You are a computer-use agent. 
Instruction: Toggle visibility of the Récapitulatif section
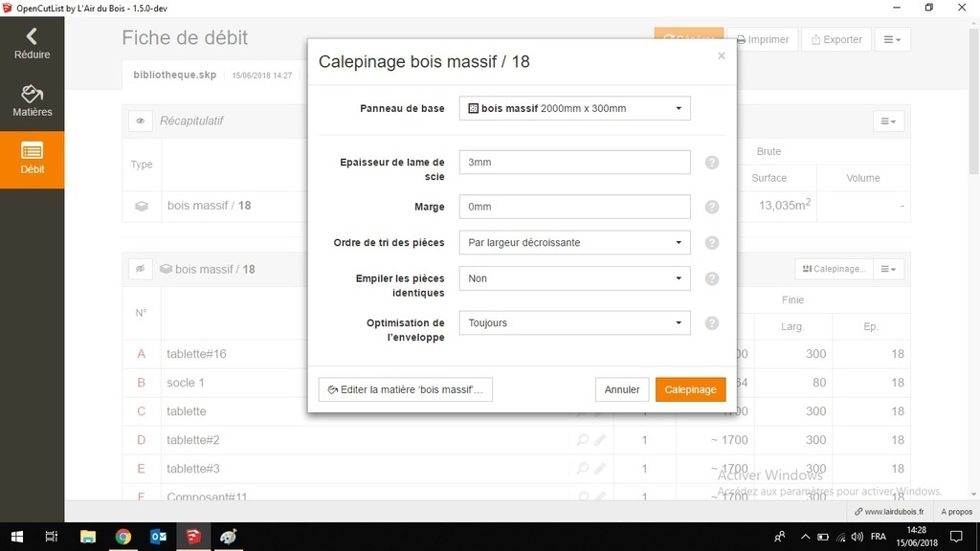140,121
